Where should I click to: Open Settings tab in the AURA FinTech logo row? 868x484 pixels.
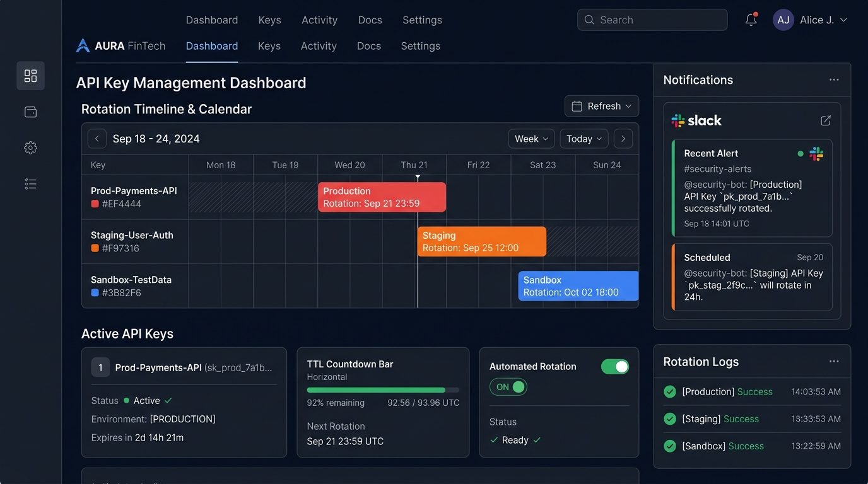click(x=421, y=46)
